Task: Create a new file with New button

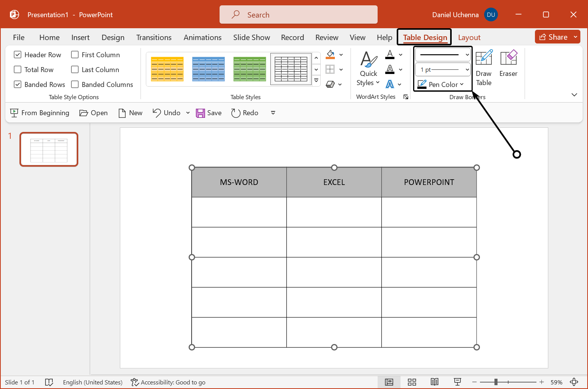Action: point(130,113)
